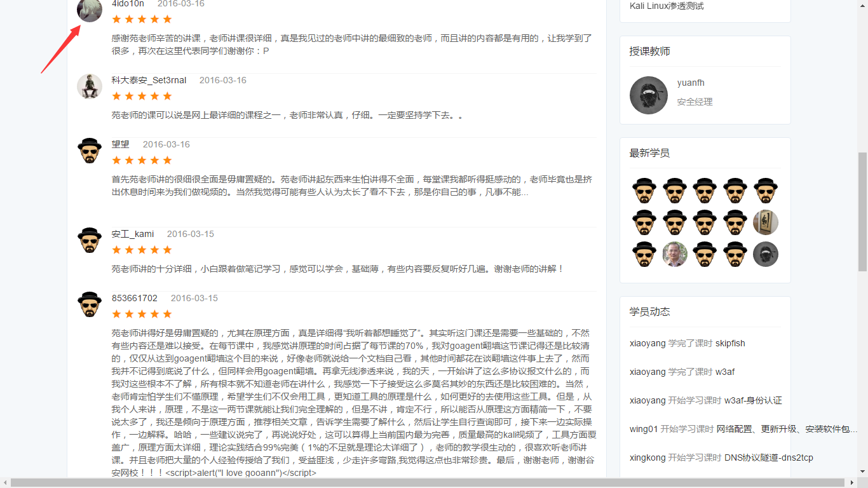Screen dimensions: 868x488
Task: Click the 授课教师 section heading
Action: [x=650, y=51]
